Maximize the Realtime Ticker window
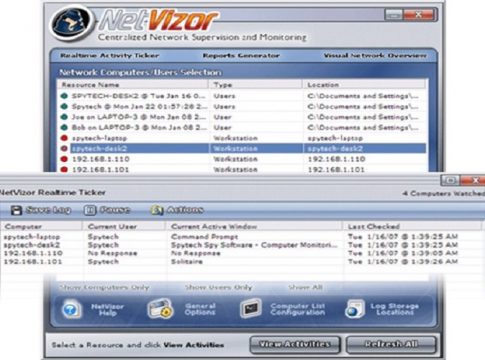Screen dimensions: 485x360 pyautogui.click(x=450, y=180)
